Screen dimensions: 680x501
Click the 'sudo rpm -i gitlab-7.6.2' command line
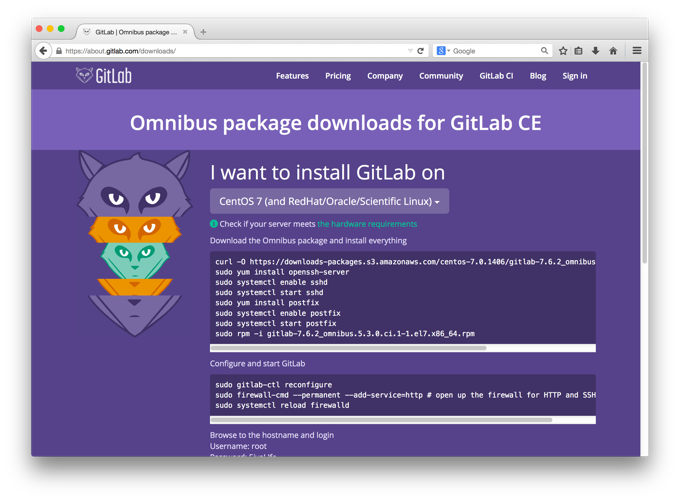[345, 334]
